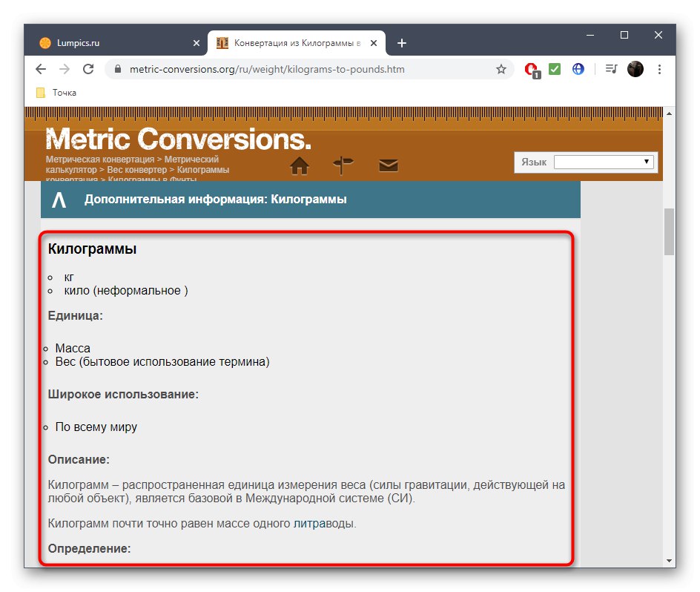Click the page vertical scrollbar thumb
Screen dimensions: 700x592
click(669, 231)
